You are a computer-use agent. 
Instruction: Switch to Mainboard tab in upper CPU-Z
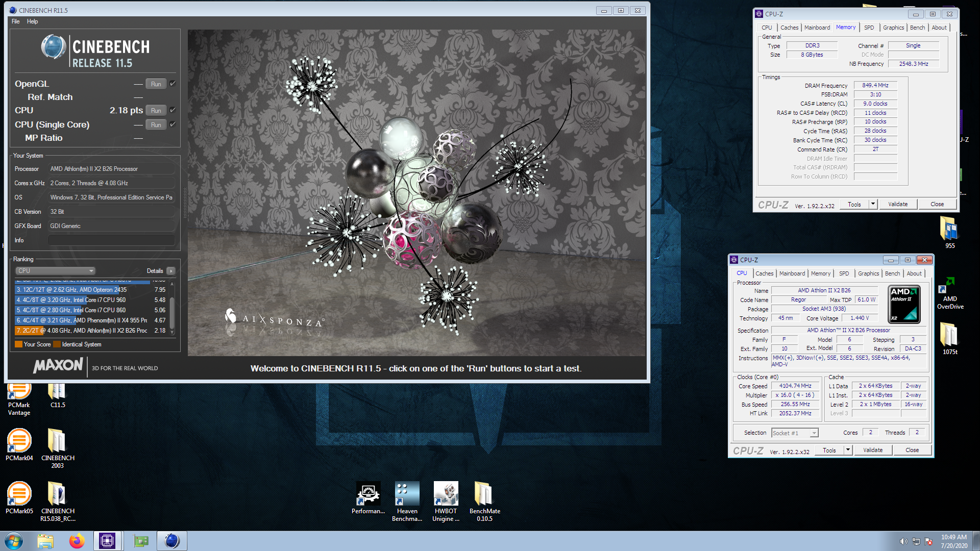point(817,28)
